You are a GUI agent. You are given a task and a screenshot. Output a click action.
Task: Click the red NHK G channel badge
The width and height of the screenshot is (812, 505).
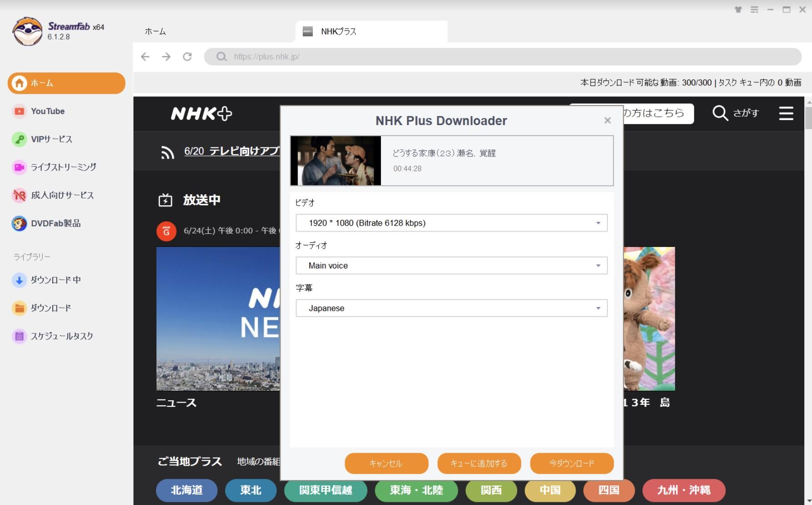tap(166, 231)
